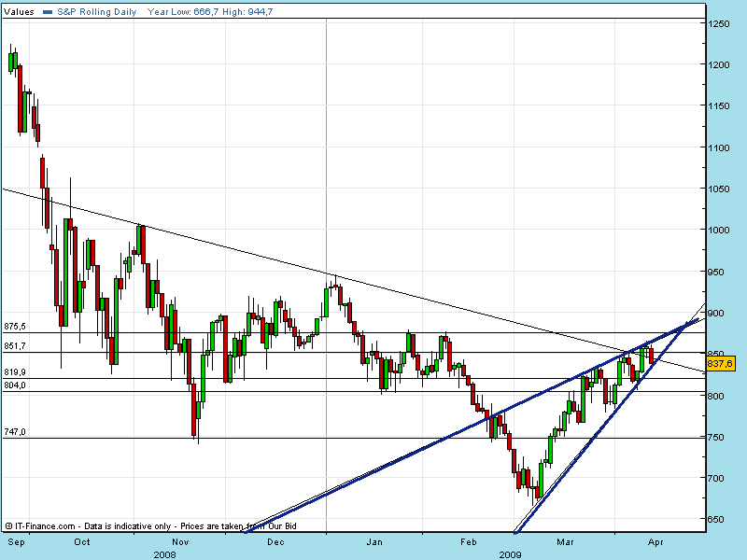Click the 1250 price axis label
This screenshot has height=560, width=747.
[x=718, y=24]
